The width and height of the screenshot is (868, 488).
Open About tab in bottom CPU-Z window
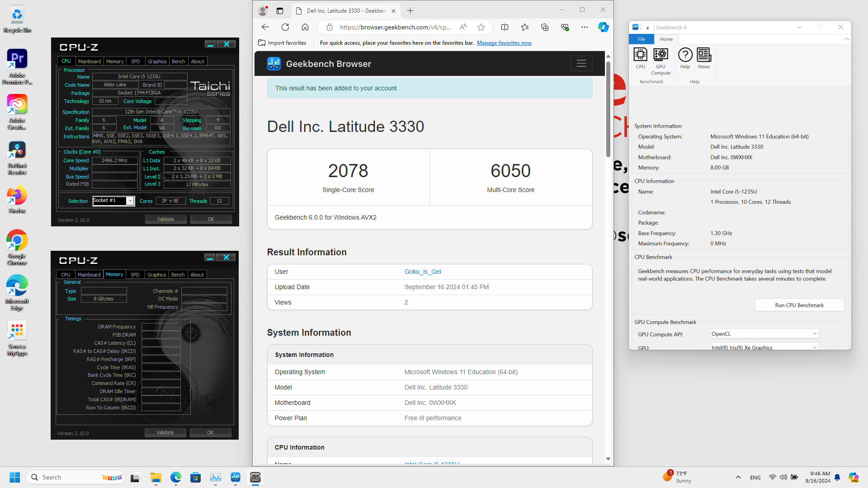click(x=197, y=275)
